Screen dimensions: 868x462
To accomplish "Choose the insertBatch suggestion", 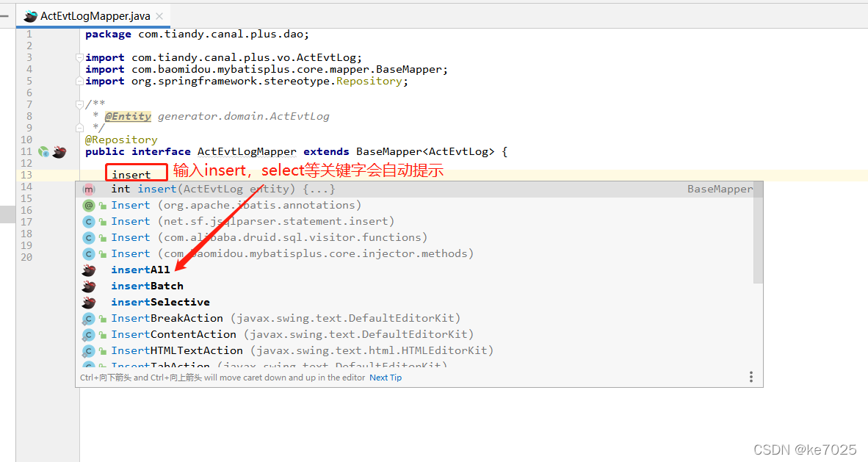I will (x=414, y=286).
